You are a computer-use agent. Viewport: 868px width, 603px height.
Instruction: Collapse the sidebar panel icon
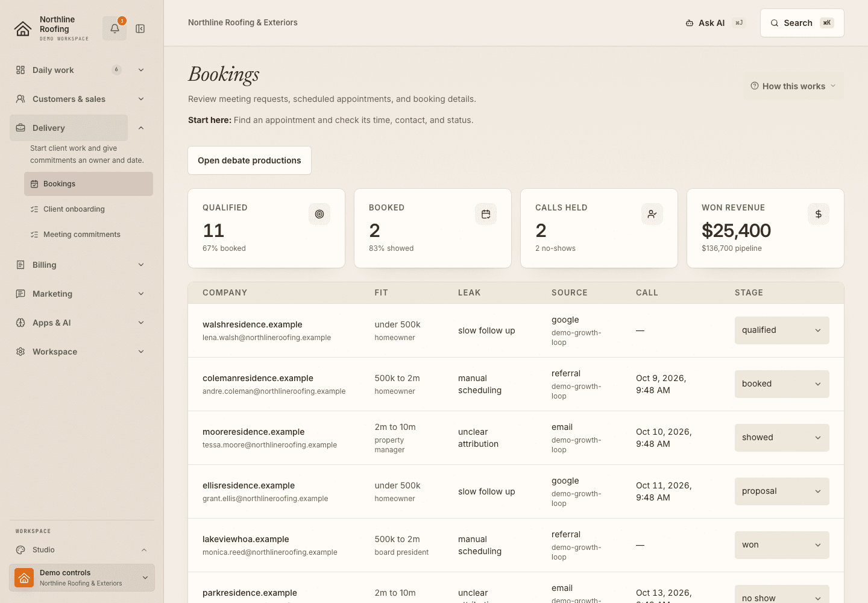[x=140, y=29]
